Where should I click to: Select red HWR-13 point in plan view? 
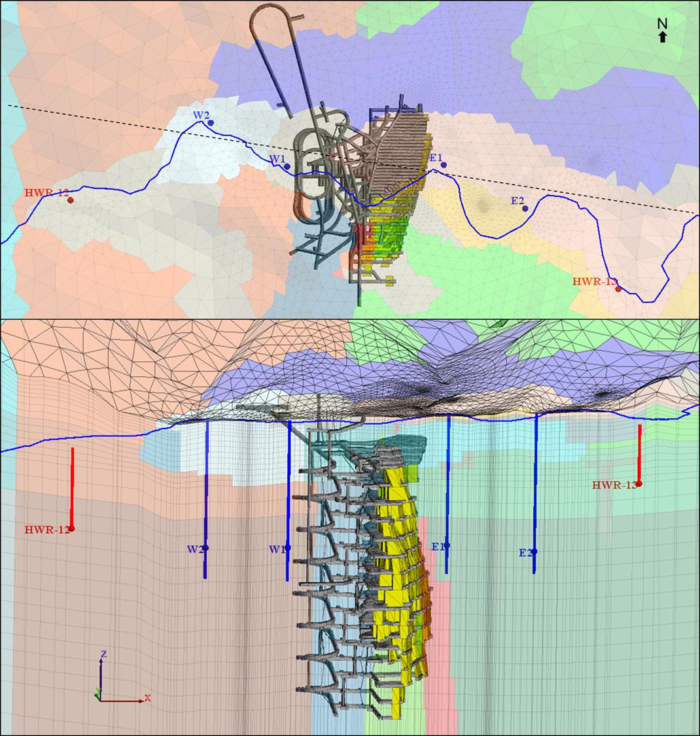(618, 289)
